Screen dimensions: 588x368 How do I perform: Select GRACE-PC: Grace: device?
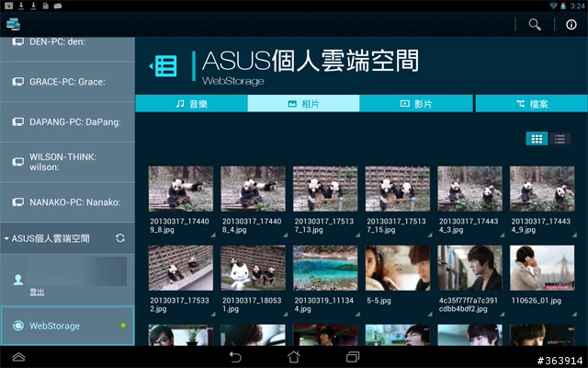pos(67,82)
